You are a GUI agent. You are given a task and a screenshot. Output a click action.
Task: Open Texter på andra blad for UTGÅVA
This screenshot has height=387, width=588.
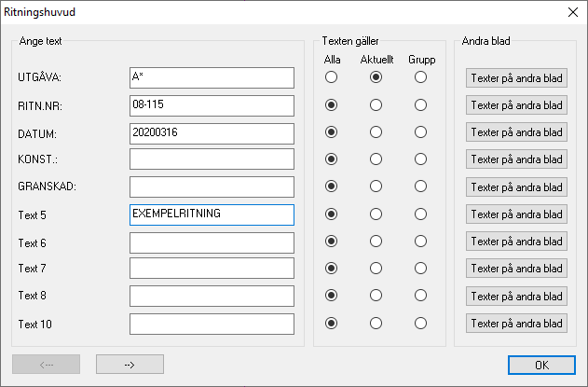(517, 78)
